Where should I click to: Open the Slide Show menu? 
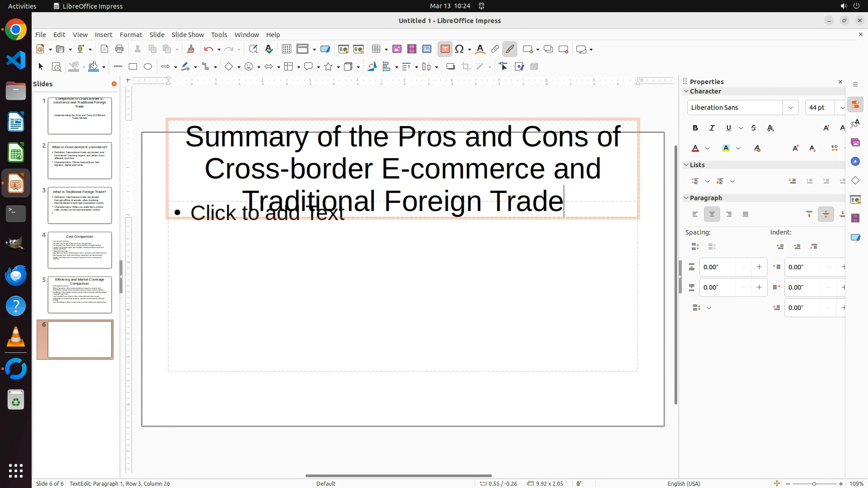188,35
